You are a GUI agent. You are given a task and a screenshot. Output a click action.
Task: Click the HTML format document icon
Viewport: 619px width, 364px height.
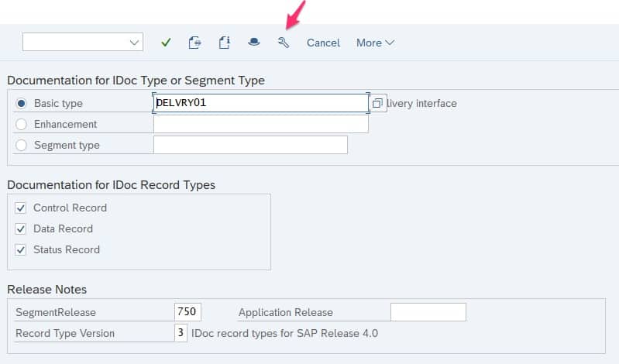pyautogui.click(x=194, y=43)
